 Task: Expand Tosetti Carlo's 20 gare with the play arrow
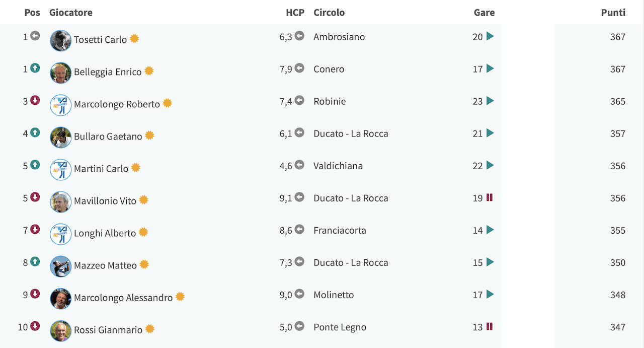click(x=490, y=36)
